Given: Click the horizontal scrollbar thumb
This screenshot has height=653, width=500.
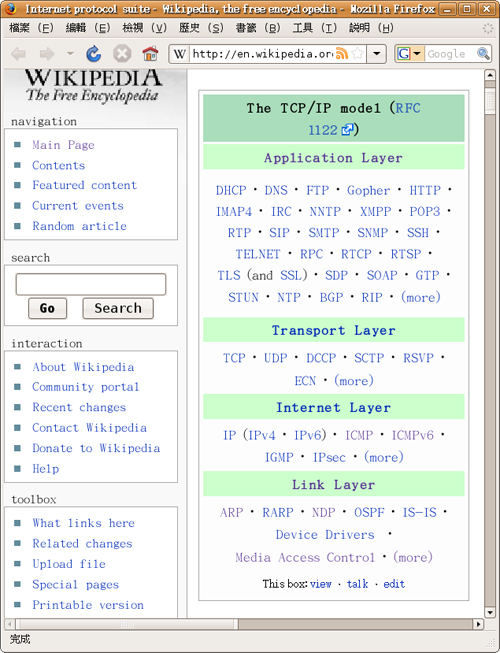Looking at the screenshot, I should pos(127,624).
